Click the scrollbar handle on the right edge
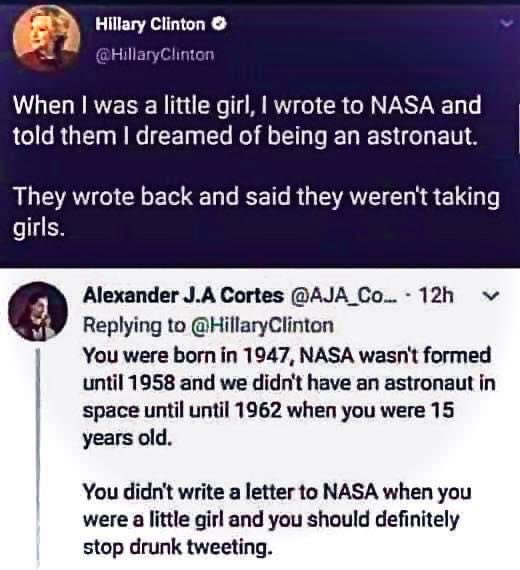 click(x=518, y=129)
